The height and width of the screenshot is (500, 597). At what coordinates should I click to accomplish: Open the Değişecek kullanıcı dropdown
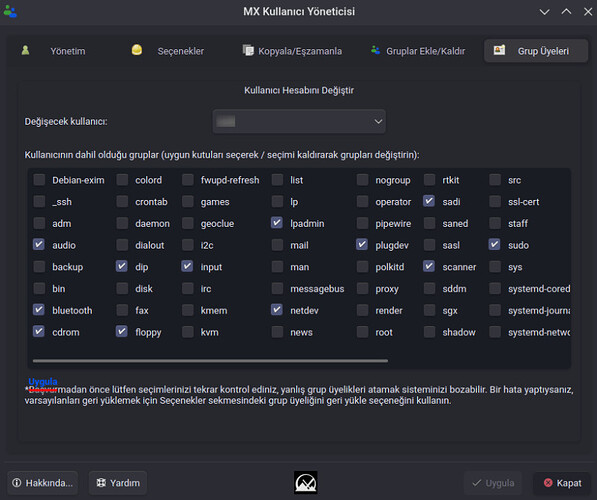pos(299,121)
